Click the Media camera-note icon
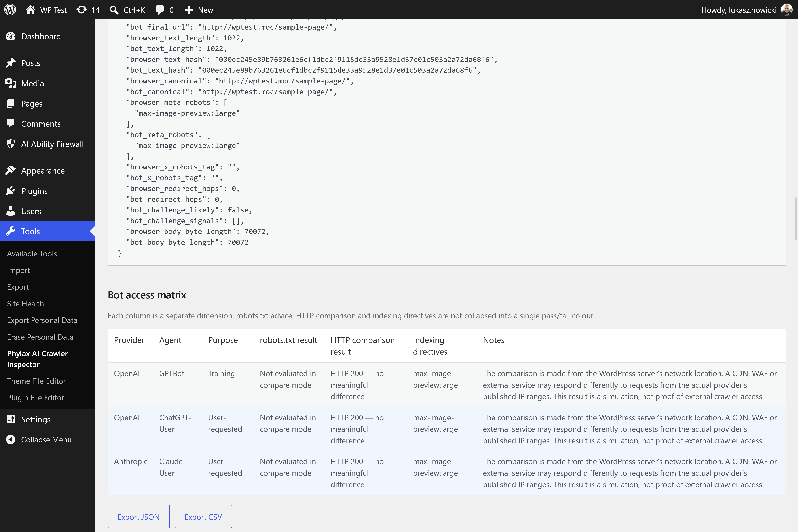Viewport: 798px width, 532px height. pyautogui.click(x=11, y=83)
